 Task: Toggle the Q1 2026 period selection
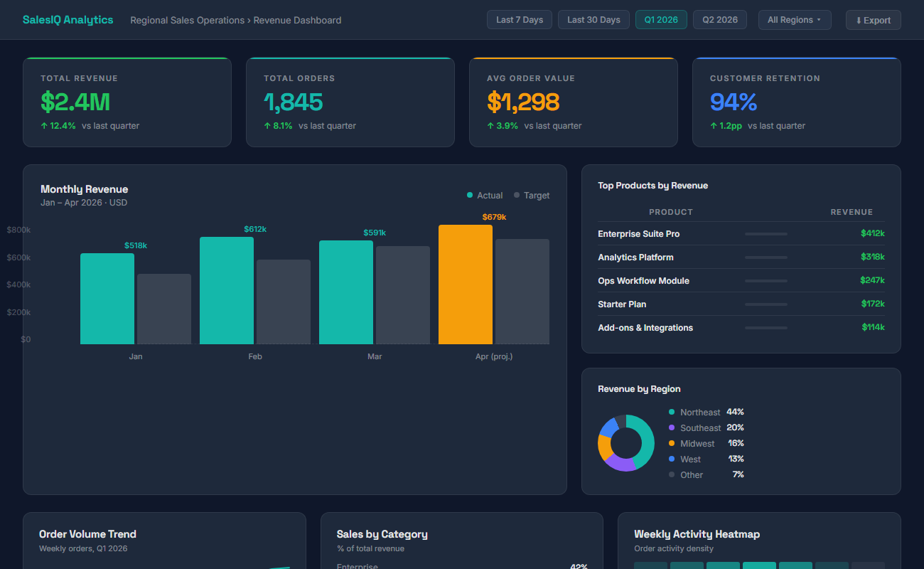point(661,19)
